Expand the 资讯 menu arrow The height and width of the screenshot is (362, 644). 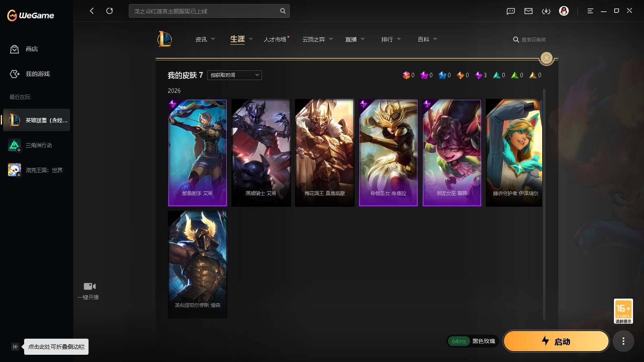[213, 39]
